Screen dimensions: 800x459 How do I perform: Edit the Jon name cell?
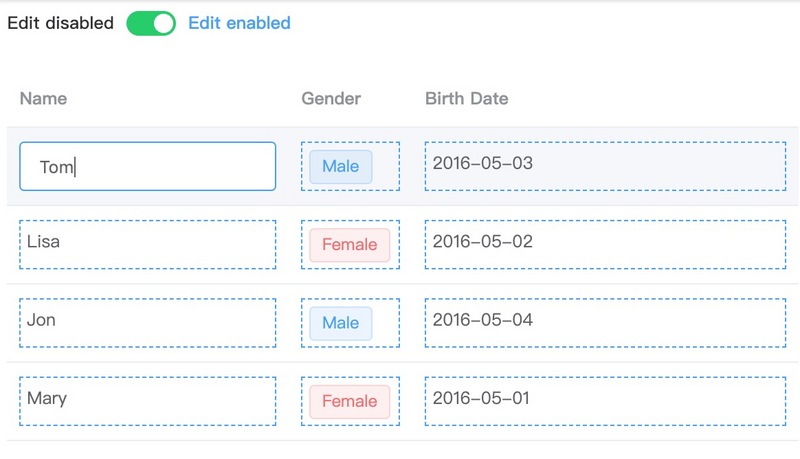[147, 323]
